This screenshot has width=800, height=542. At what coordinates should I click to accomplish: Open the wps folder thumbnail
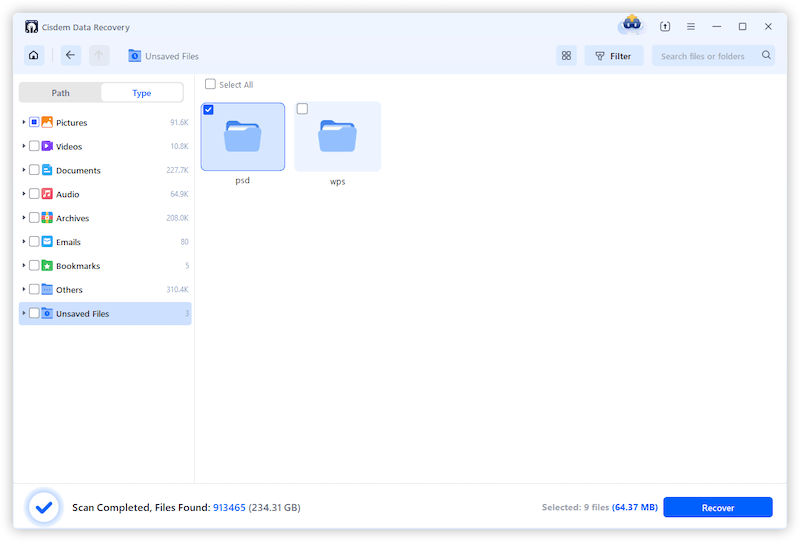click(337, 137)
